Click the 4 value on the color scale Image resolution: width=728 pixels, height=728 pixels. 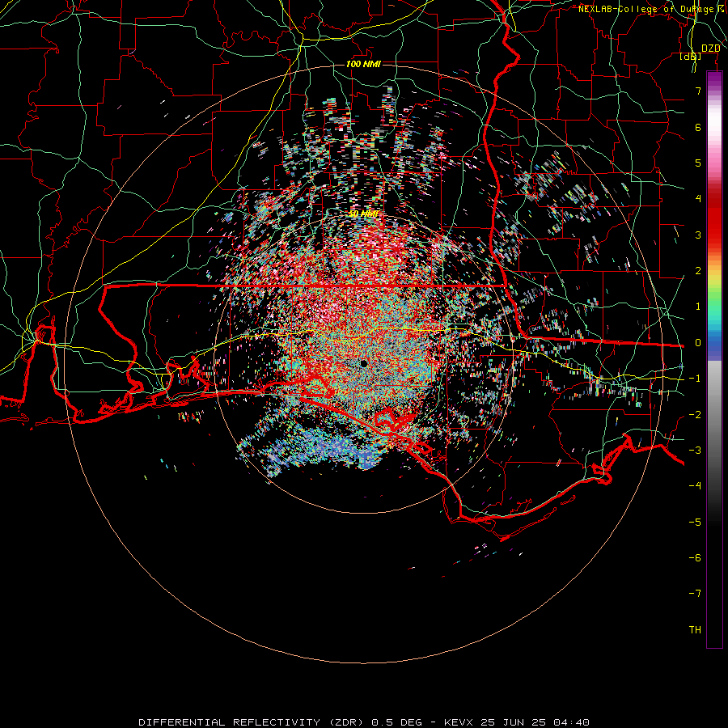click(x=698, y=199)
